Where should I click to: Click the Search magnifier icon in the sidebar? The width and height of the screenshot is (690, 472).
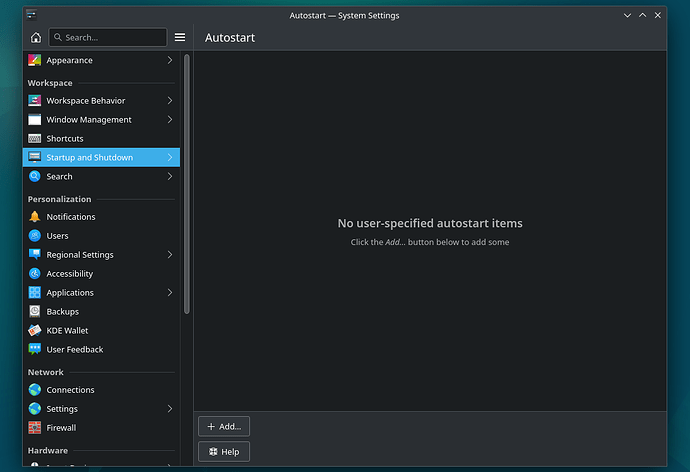click(34, 176)
